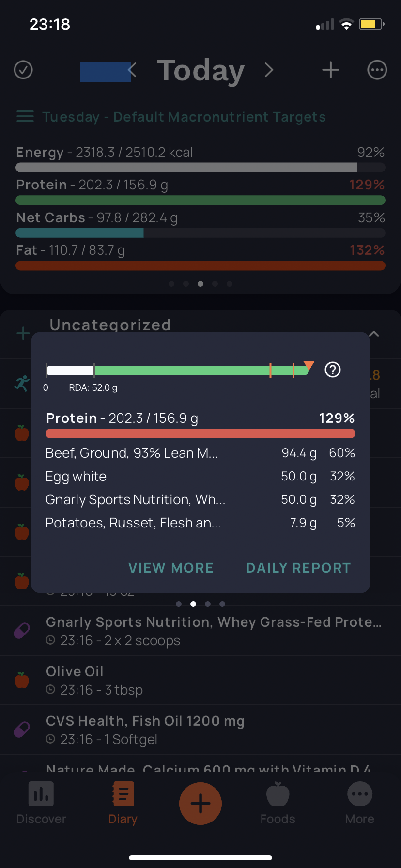401x868 pixels.
Task: Switch to the Foods tab
Action: click(278, 803)
